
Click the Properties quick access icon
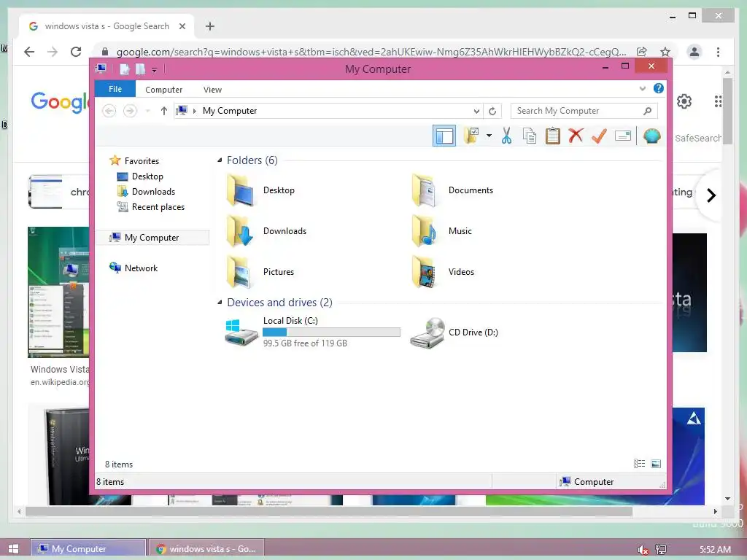pyautogui.click(x=124, y=69)
